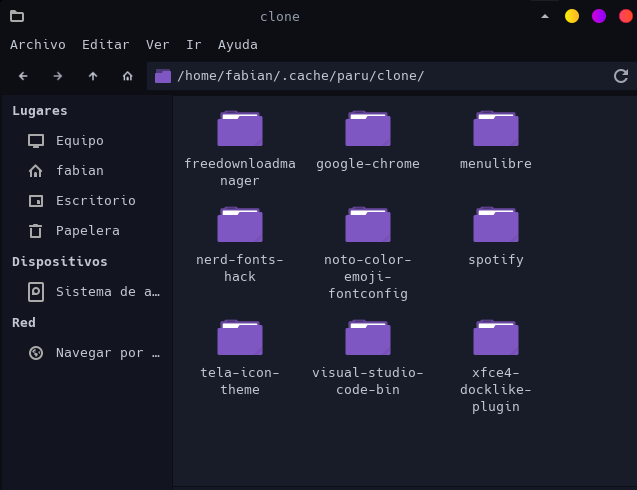637x490 pixels.
Task: Go forward with the right arrow button
Action: tap(58, 76)
